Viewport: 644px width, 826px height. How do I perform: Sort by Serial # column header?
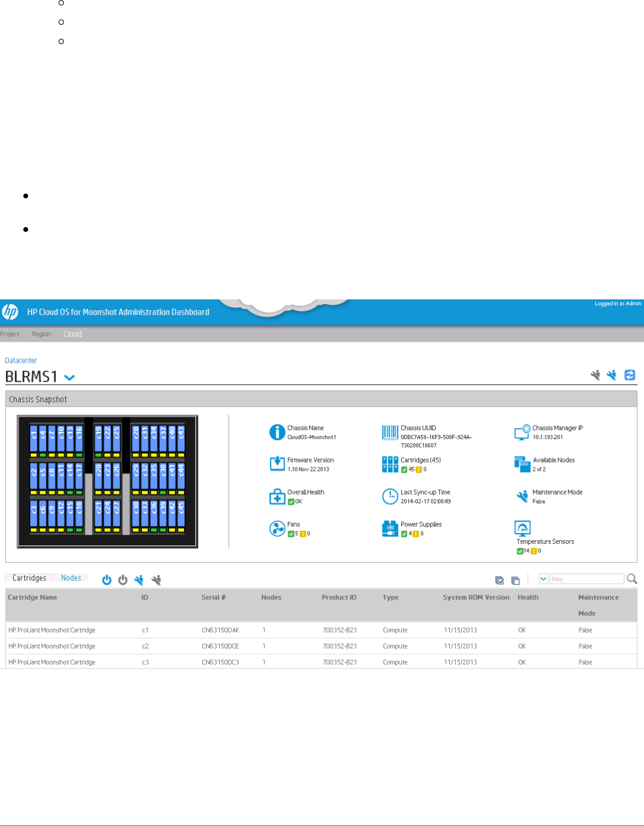[x=214, y=598]
